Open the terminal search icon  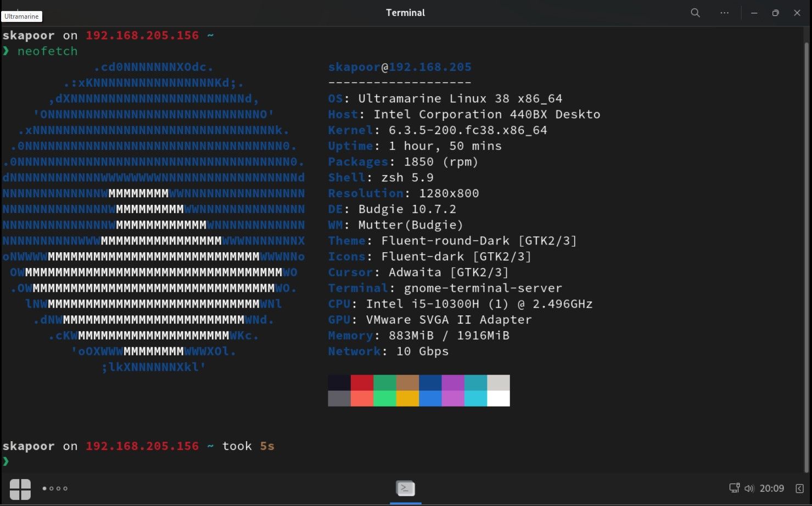[x=695, y=13]
